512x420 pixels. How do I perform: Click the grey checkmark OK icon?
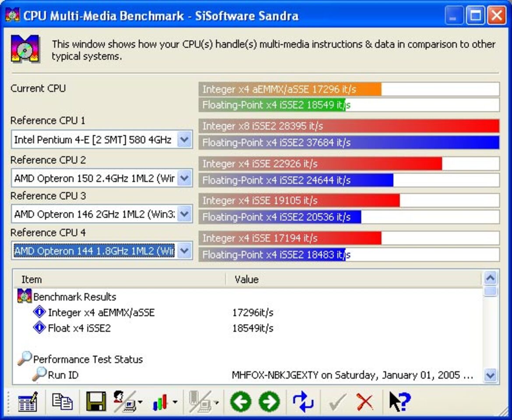(337, 402)
